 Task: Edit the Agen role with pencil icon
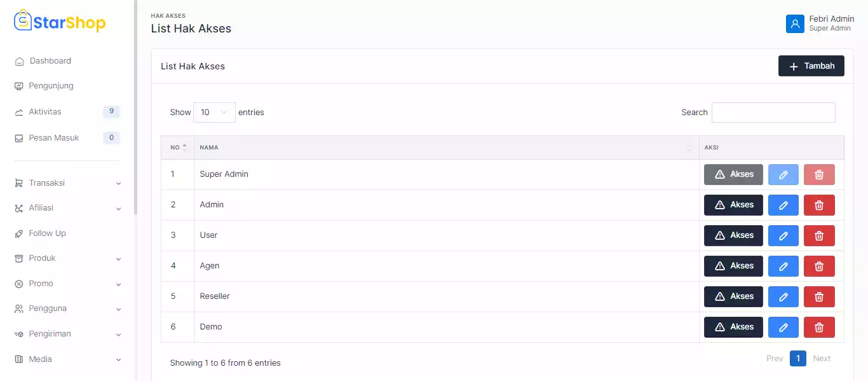(783, 266)
